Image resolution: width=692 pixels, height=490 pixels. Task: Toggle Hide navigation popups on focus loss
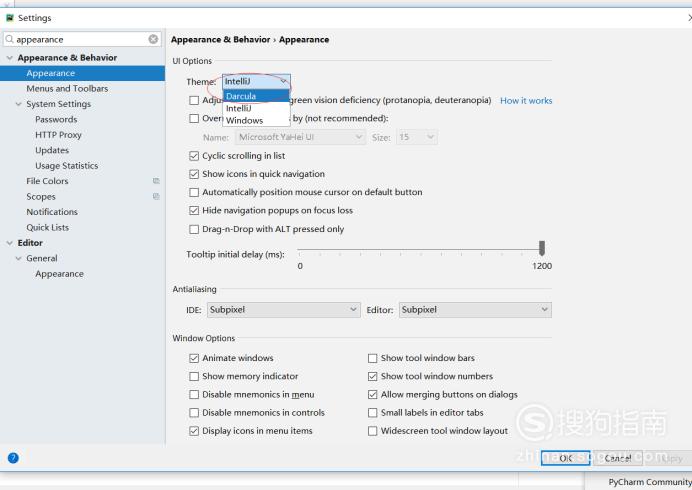point(194,211)
